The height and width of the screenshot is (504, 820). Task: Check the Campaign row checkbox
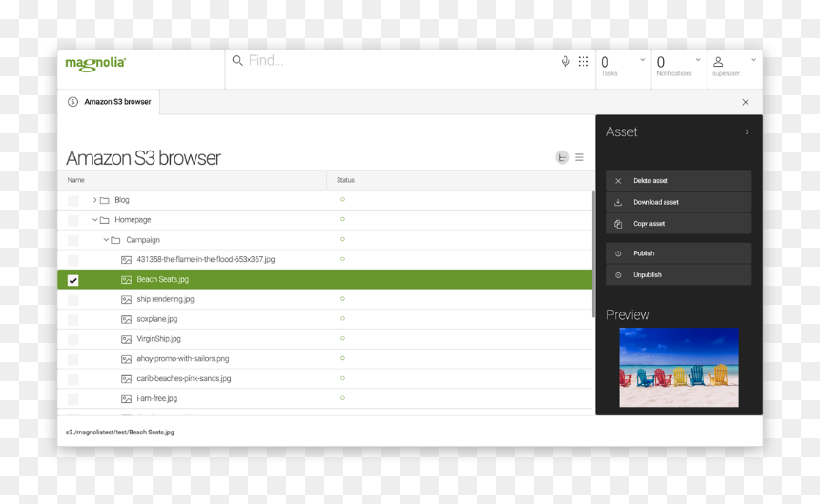tap(73, 240)
